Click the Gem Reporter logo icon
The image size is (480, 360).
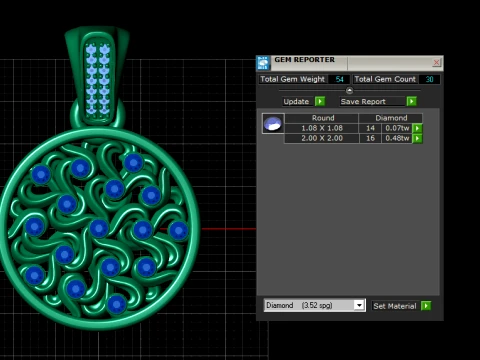tap(263, 63)
